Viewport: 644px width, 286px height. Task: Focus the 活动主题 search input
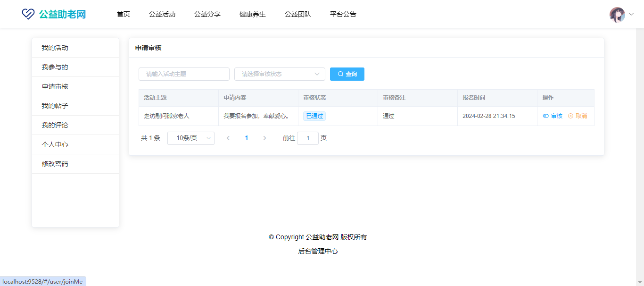184,74
